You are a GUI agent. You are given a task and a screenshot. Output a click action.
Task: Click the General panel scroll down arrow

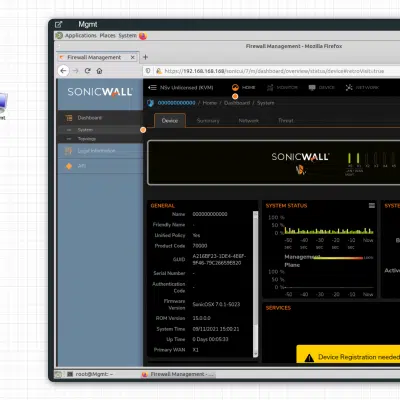pyautogui.click(x=256, y=354)
